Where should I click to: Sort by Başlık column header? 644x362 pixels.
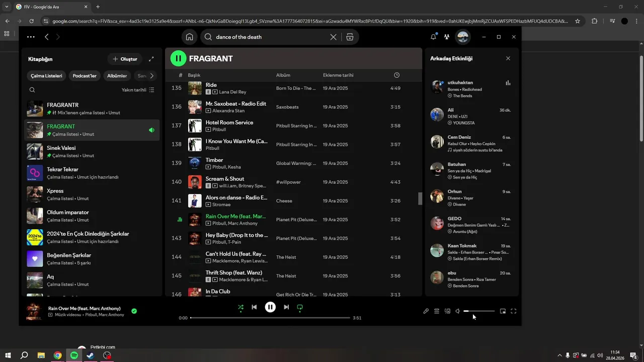pos(194,75)
